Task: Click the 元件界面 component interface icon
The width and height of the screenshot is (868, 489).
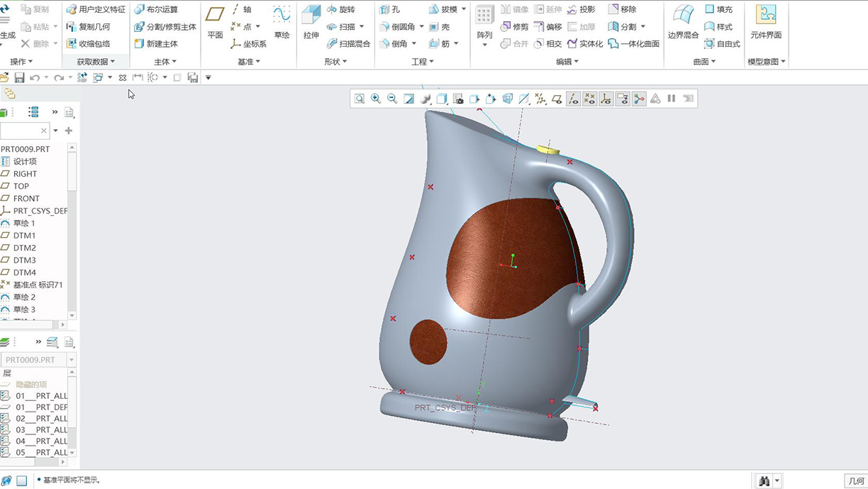Action: (x=766, y=23)
